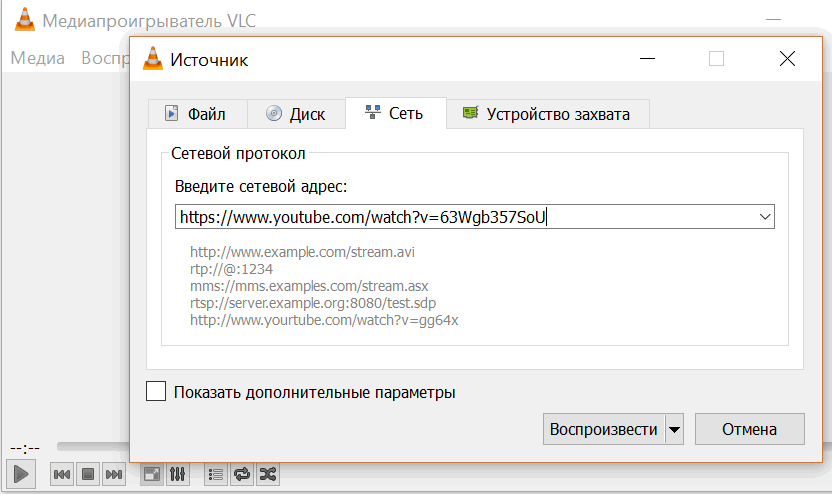This screenshot has height=494, width=832.
Task: Toggle loop/repeat icon in VLC toolbar
Action: tap(242, 474)
